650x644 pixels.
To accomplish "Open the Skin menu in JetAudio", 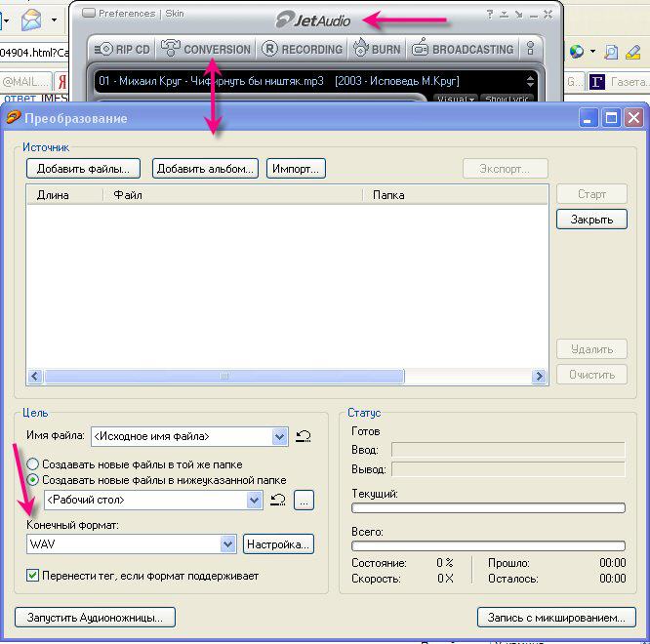I will coord(173,14).
